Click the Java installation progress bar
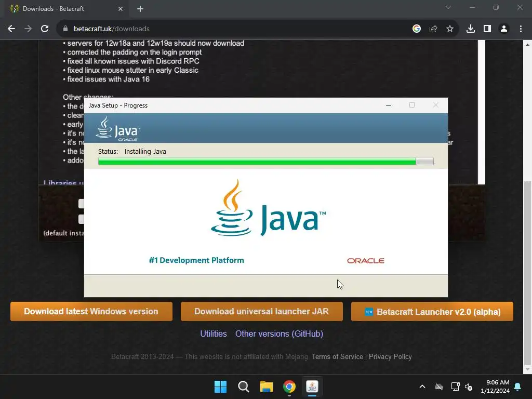The image size is (532, 399). click(265, 161)
